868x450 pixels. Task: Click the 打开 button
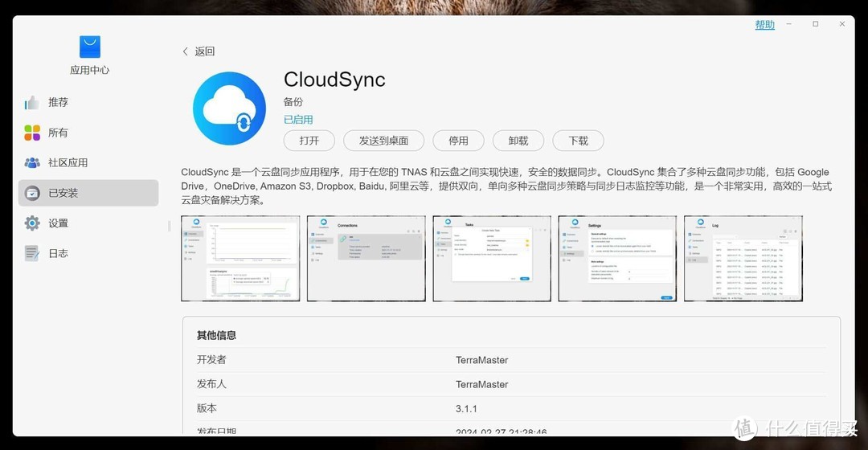(309, 141)
